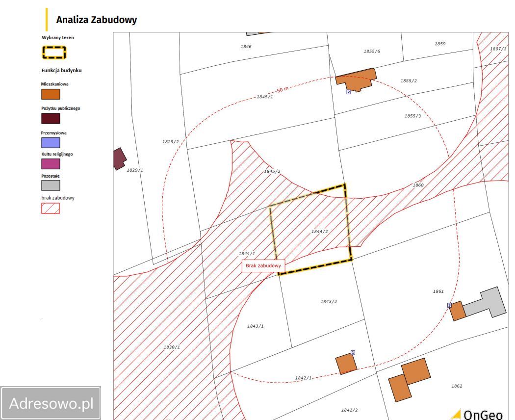Image resolution: width=515 pixels, height=420 pixels.
Task: Select parcel label 1846
Action: point(246,47)
